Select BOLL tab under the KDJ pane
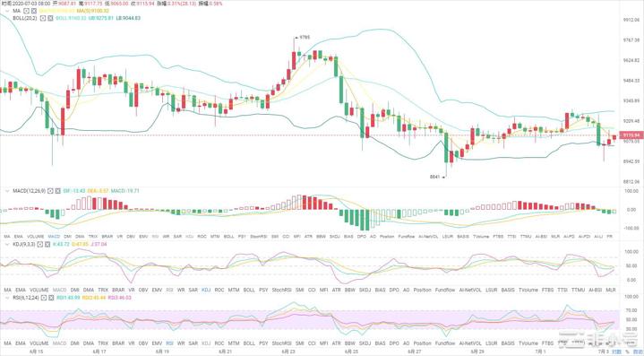 249,290
